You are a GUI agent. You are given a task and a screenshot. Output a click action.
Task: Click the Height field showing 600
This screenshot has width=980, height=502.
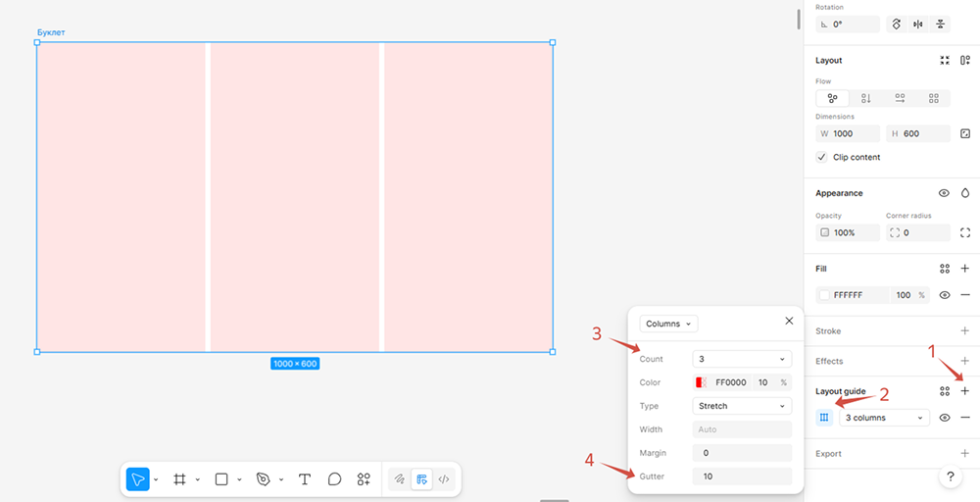[x=918, y=133]
